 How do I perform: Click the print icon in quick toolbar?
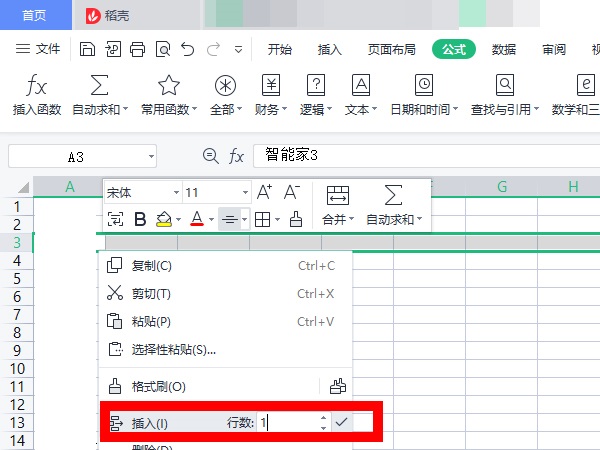click(137, 49)
